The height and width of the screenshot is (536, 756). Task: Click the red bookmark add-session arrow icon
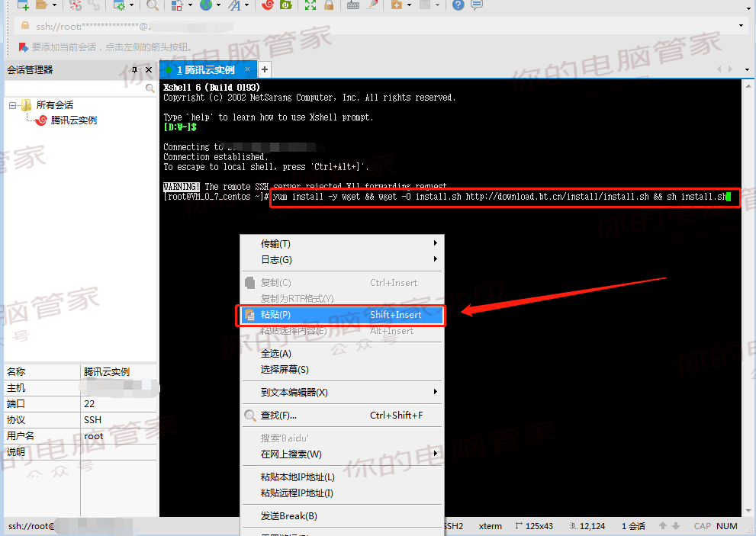pyautogui.click(x=23, y=47)
